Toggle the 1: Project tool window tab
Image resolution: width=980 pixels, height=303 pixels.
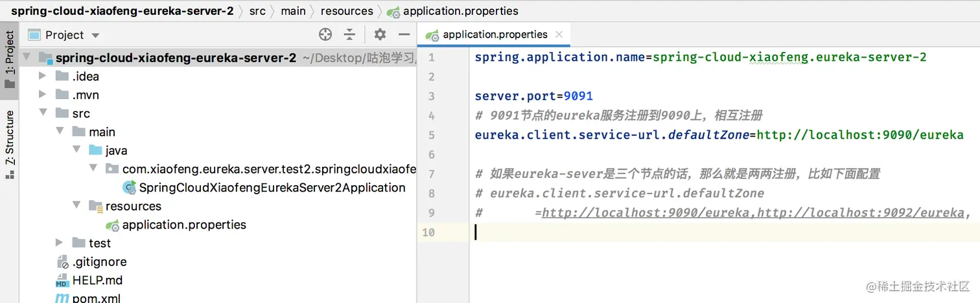click(x=10, y=58)
